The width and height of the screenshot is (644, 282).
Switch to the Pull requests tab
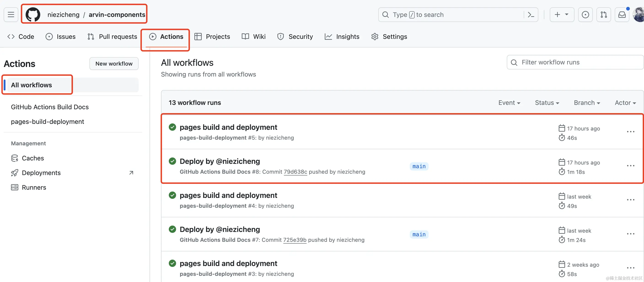pyautogui.click(x=112, y=37)
